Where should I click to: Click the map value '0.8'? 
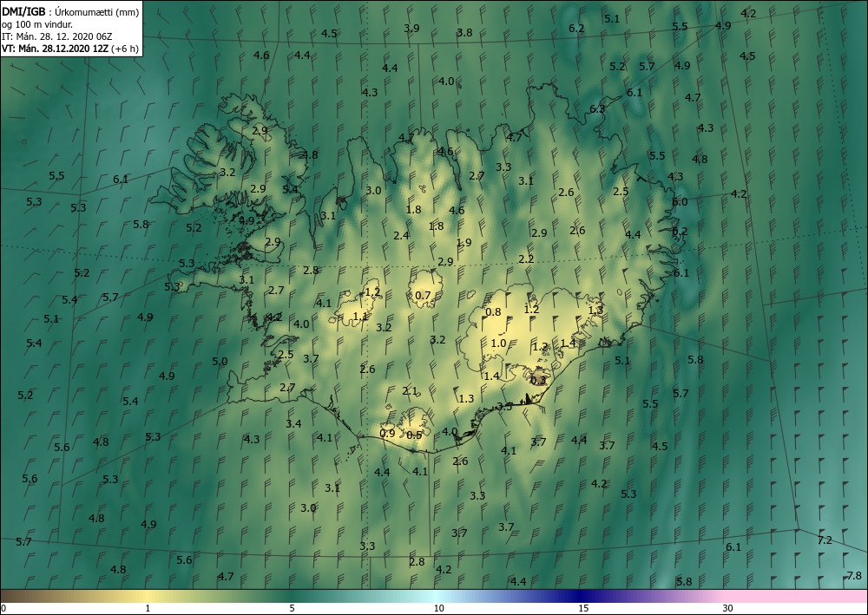coord(493,312)
